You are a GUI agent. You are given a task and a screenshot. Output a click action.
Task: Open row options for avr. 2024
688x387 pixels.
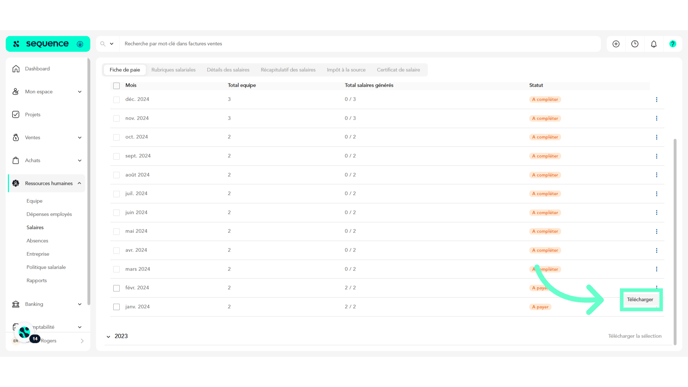click(x=656, y=251)
